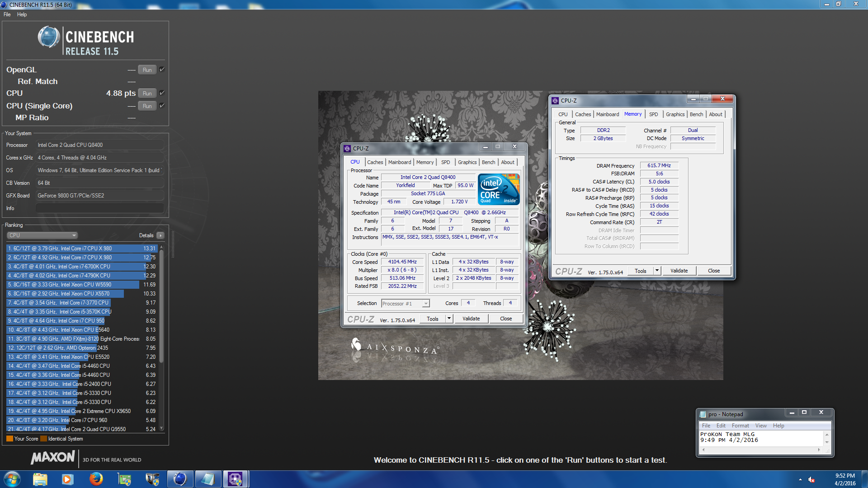The height and width of the screenshot is (488, 868).
Task: Run the CPU benchmark
Action: (147, 93)
